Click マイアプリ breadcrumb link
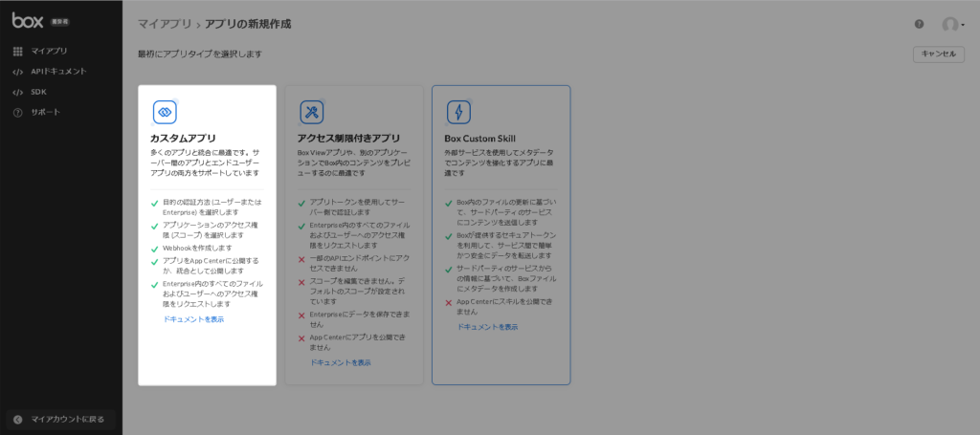The height and width of the screenshot is (435, 980). (165, 24)
